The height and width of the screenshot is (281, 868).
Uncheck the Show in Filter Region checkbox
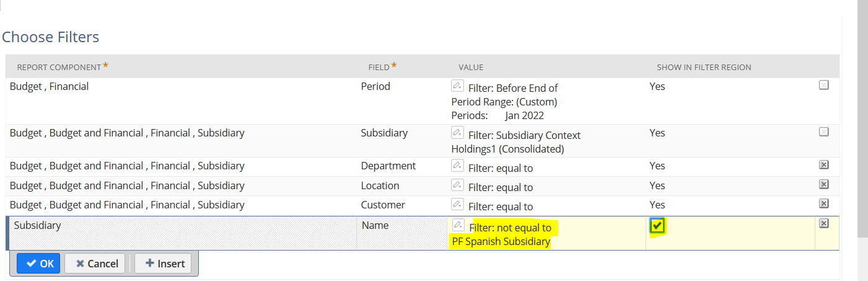tap(657, 226)
